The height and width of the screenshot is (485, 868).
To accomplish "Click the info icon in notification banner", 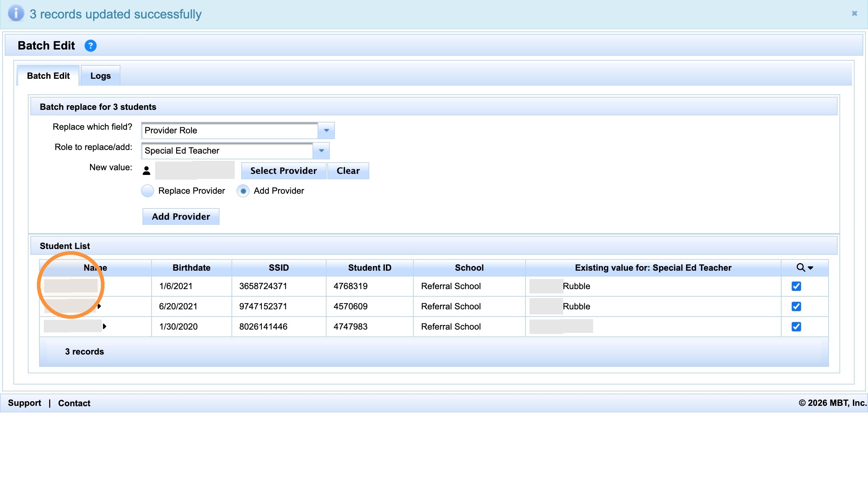I will pos(16,13).
